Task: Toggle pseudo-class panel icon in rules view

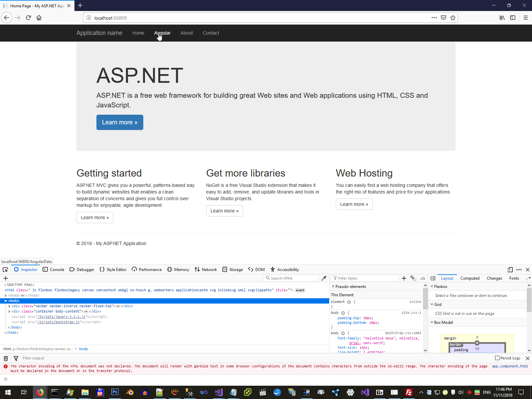Action: [413, 278]
